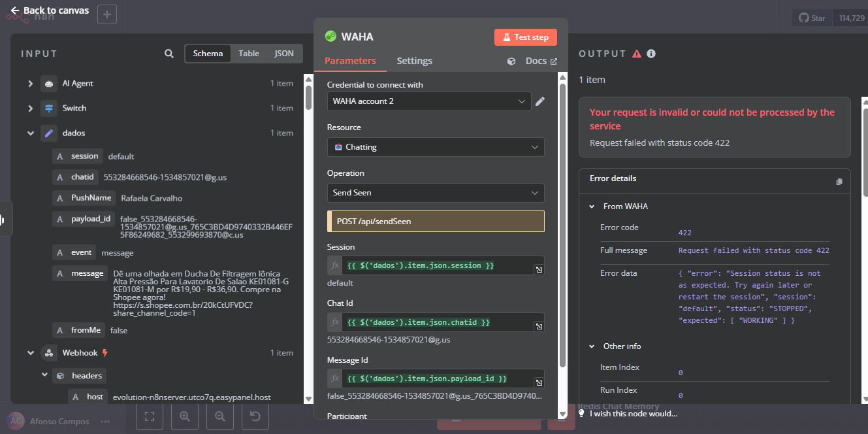Collapse the From WAHA error section
This screenshot has height=434, width=868.
coord(592,207)
